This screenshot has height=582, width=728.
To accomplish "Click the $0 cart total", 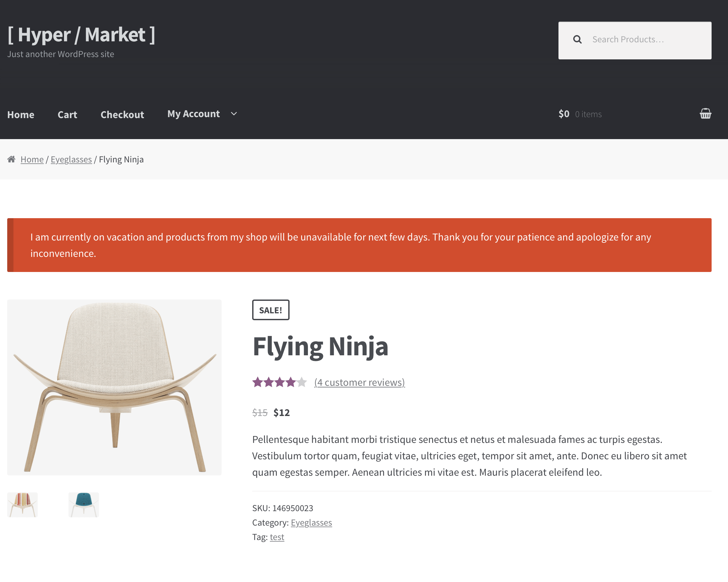I will tap(564, 114).
